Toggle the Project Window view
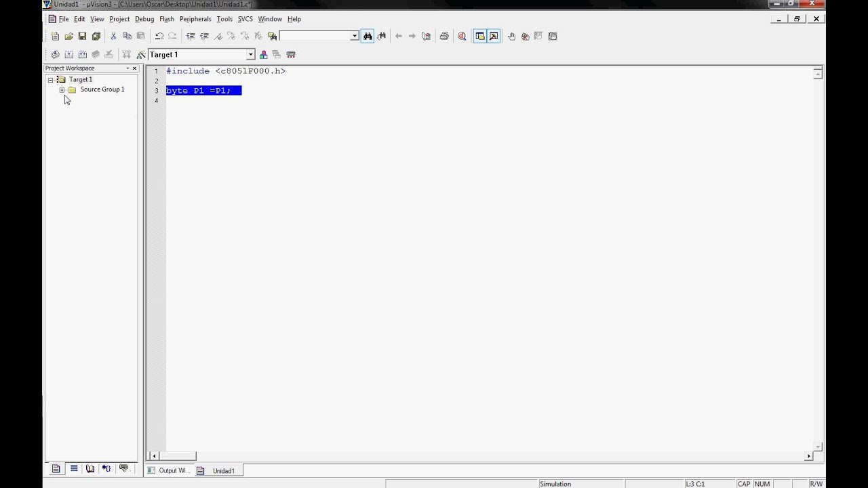This screenshot has height=488, width=868. pos(480,36)
